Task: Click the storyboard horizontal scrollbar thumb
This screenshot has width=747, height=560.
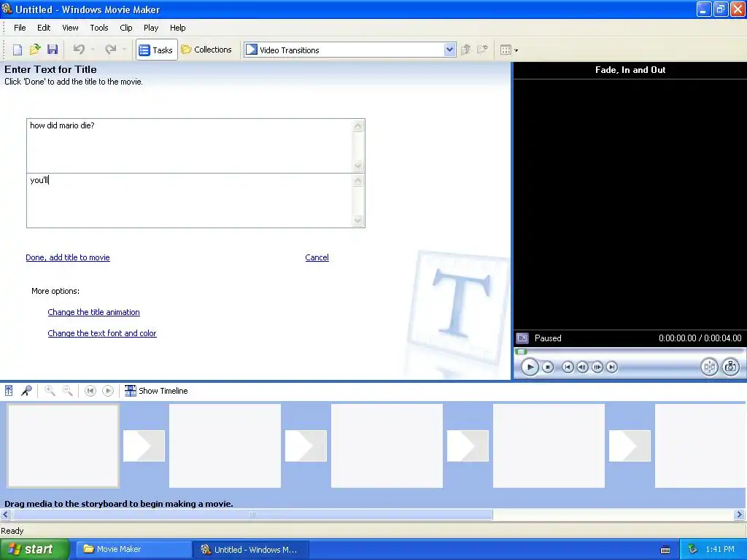Action: 252,514
